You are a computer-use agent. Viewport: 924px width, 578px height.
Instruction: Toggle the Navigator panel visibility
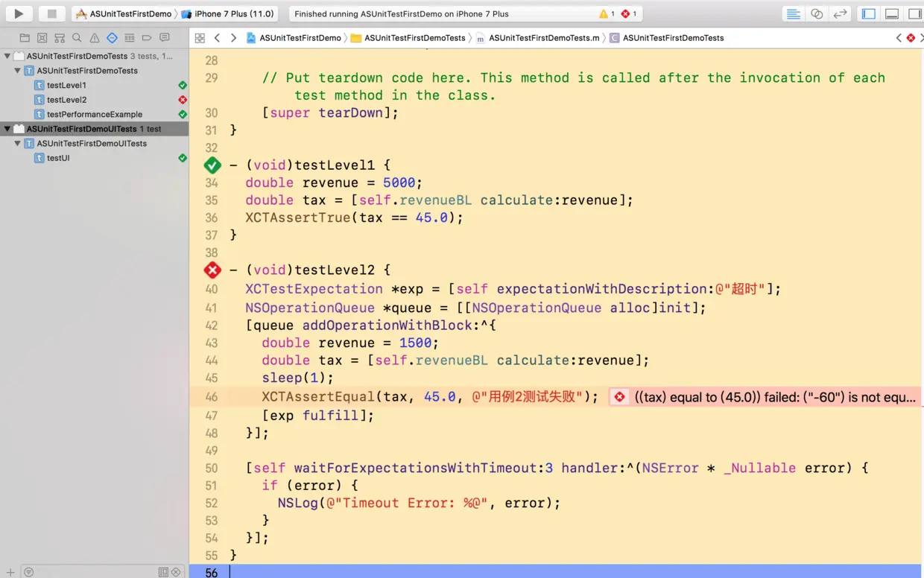[869, 13]
